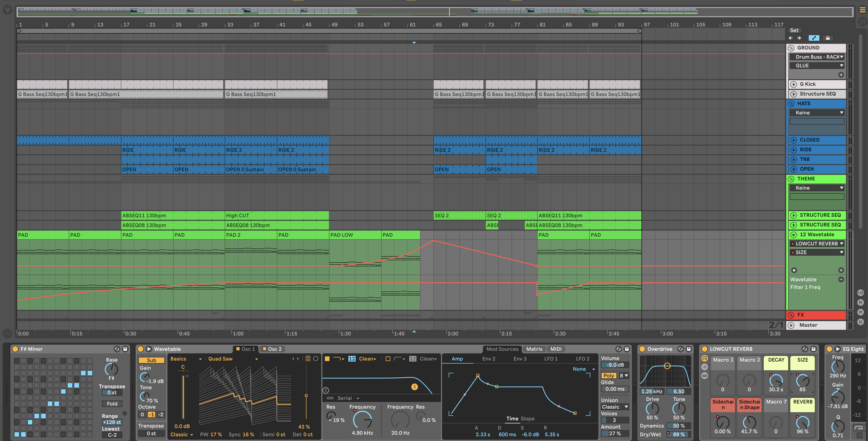Toggle the Returns section visibility
Image resolution: width=868 pixels, height=441 pixels.
[860, 302]
